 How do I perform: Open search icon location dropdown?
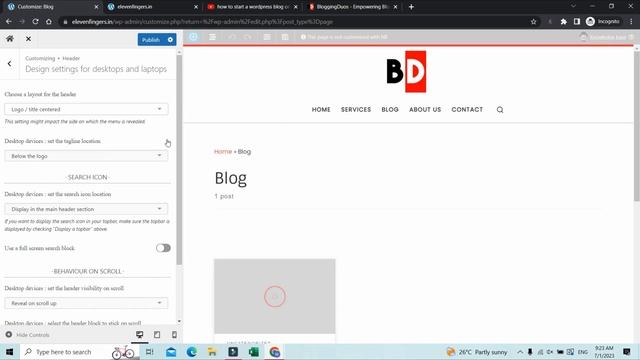pyautogui.click(x=86, y=209)
